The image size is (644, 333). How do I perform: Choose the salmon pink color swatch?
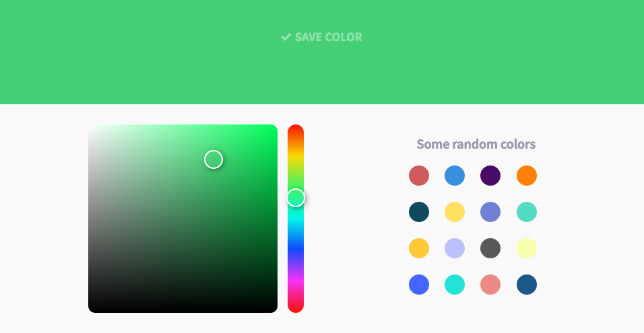point(490,285)
